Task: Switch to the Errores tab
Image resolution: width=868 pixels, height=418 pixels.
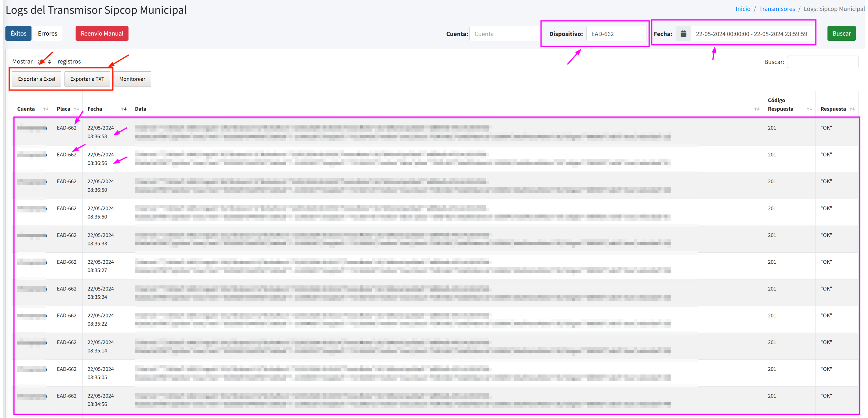Action: click(x=48, y=33)
